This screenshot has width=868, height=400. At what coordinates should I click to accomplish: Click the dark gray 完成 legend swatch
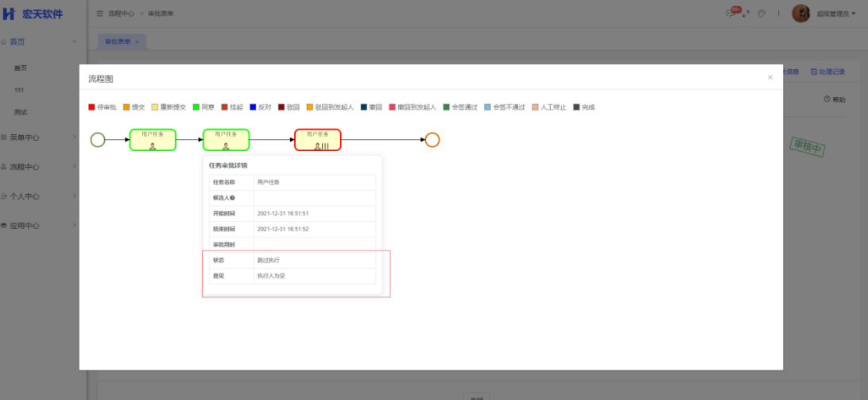(576, 107)
